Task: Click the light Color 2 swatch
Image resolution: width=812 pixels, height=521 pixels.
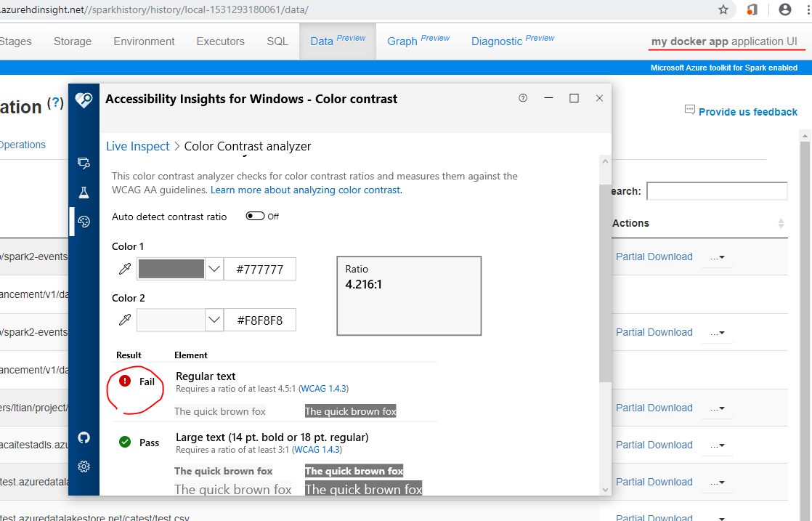Action: pyautogui.click(x=171, y=320)
